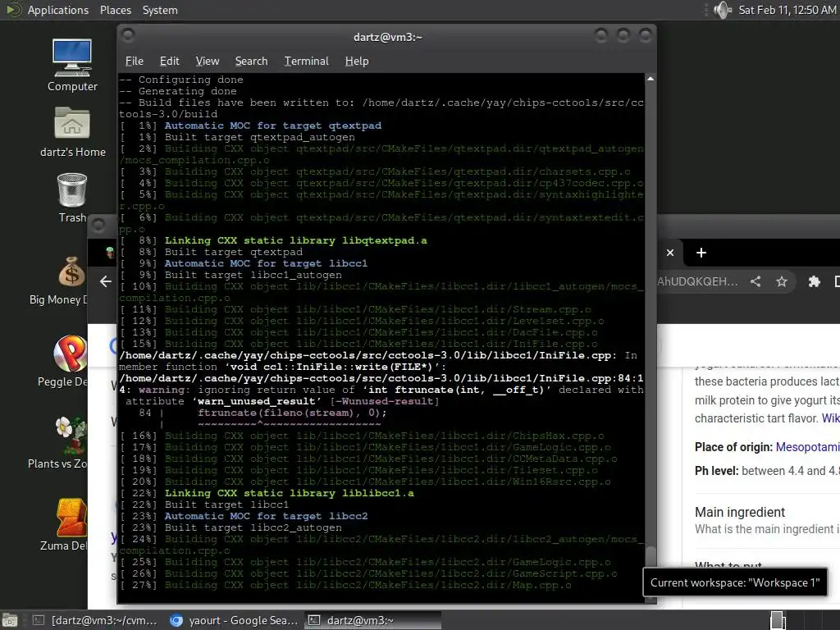Screen dimensions: 840x630
Task: Open terminal Edit menu
Action: [x=169, y=61]
